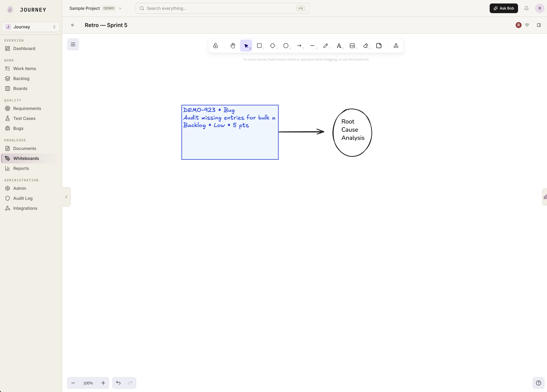Choose the Ellipse shape tool
Viewport: 547px width, 392px height.
pos(286,46)
